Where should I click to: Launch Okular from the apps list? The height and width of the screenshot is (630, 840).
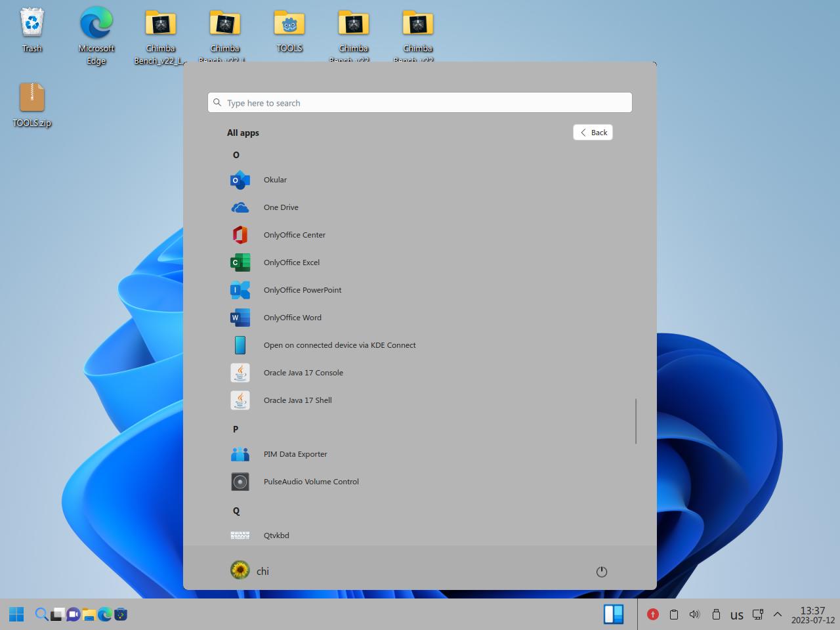(x=275, y=180)
